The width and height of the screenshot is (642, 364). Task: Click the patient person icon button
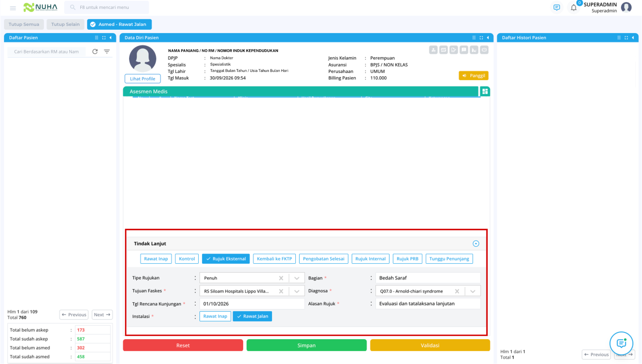433,50
